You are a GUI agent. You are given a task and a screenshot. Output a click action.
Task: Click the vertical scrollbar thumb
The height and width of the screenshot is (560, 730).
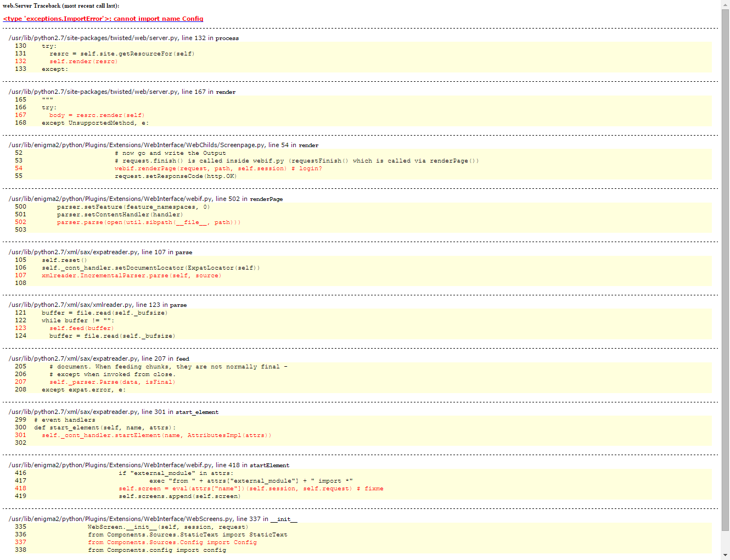point(725,269)
